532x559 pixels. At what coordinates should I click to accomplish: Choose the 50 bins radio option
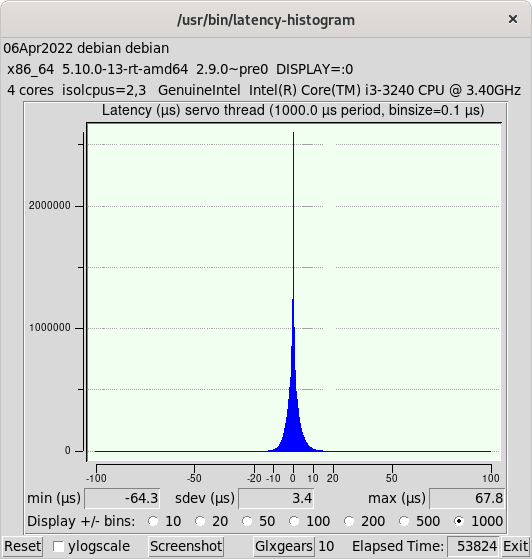[x=247, y=521]
